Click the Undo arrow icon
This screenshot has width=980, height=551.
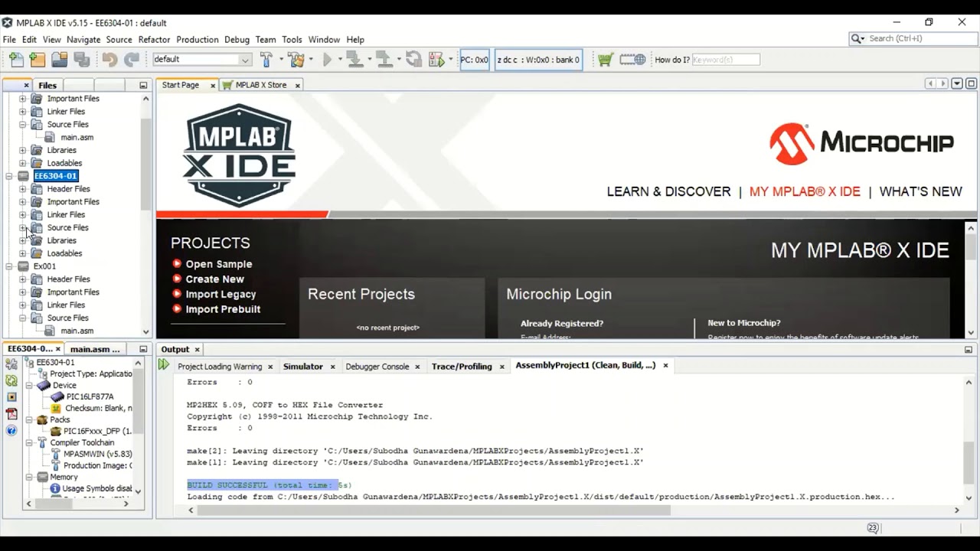click(x=109, y=60)
